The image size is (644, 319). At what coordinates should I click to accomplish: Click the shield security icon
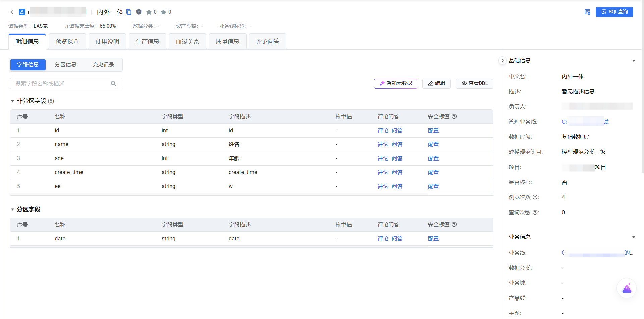tap(139, 12)
